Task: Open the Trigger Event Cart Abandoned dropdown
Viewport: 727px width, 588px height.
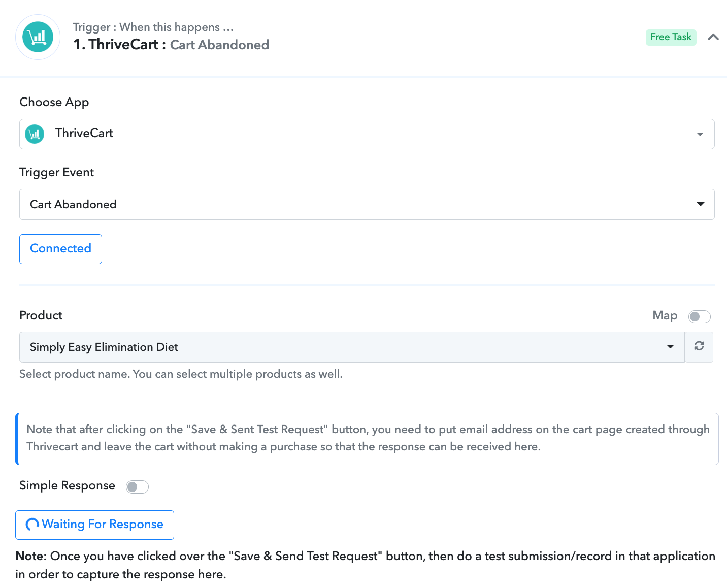Action: 367,204
